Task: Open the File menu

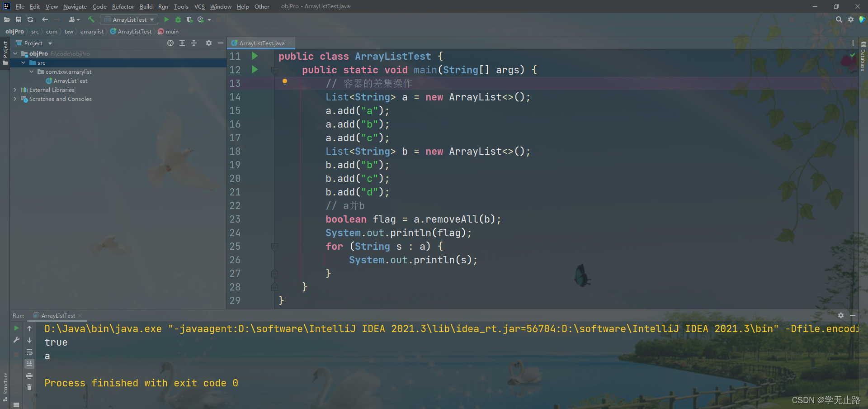Action: [x=20, y=6]
